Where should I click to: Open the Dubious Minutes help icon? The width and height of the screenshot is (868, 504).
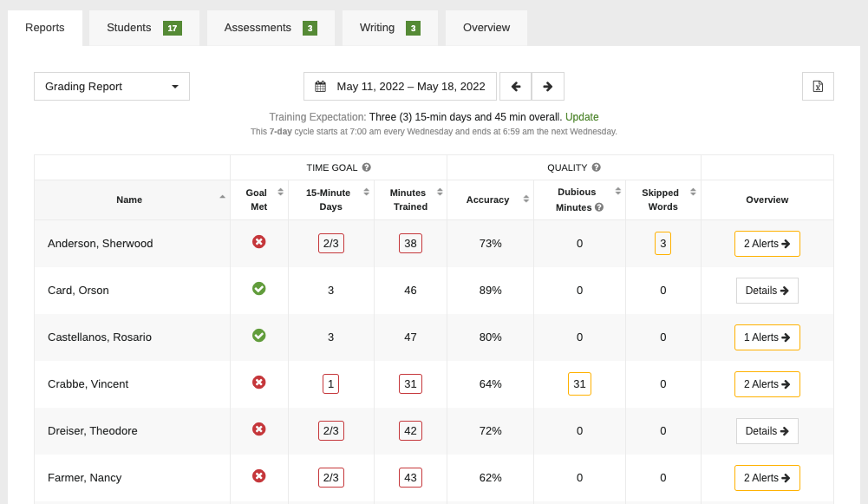click(x=598, y=206)
